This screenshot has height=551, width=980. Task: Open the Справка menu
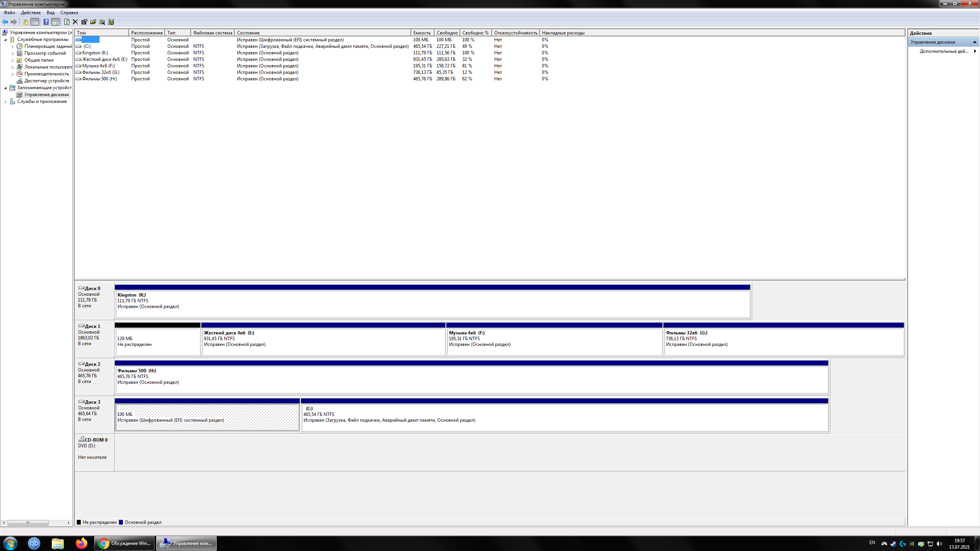coord(69,13)
